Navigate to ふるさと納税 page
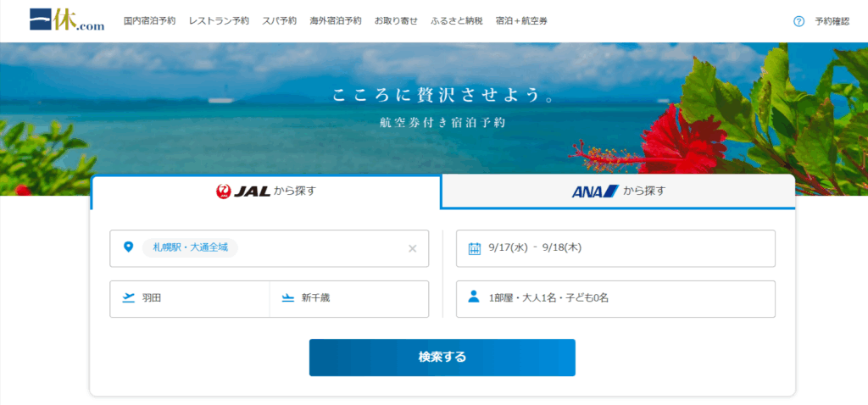Image resolution: width=868 pixels, height=405 pixels. point(456,21)
